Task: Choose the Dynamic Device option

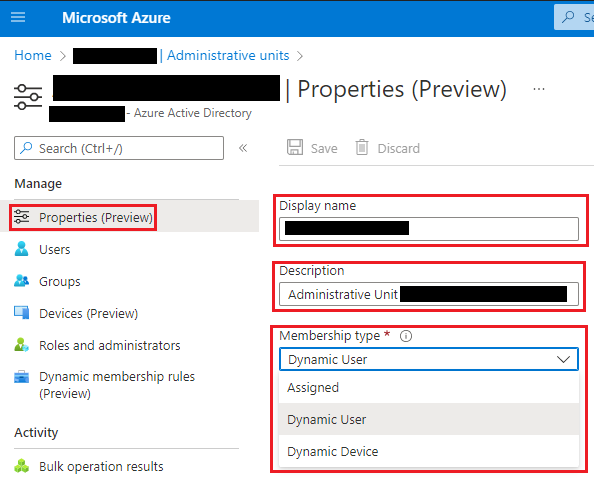Action: pos(429,451)
